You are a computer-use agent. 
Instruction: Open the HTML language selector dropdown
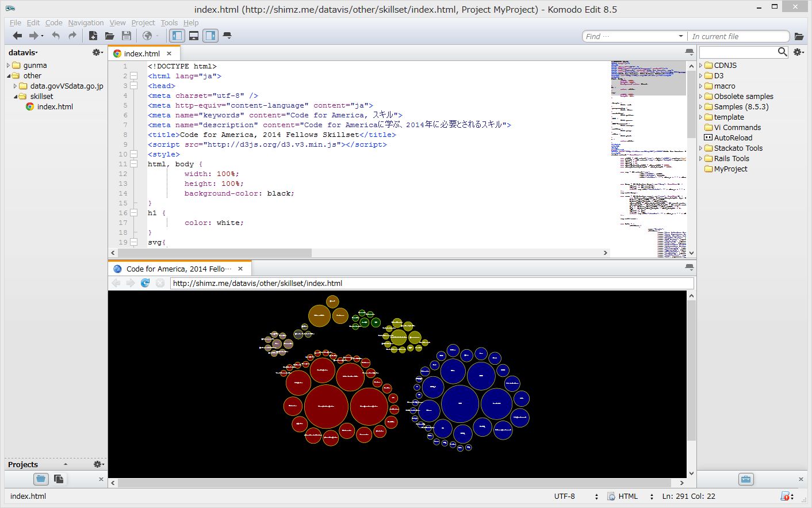pos(652,496)
